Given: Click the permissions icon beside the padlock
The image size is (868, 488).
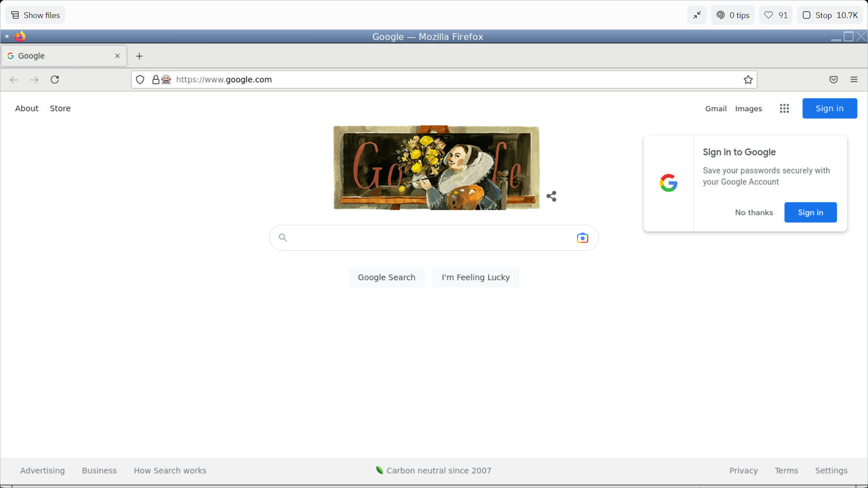Looking at the screenshot, I should pos(166,80).
